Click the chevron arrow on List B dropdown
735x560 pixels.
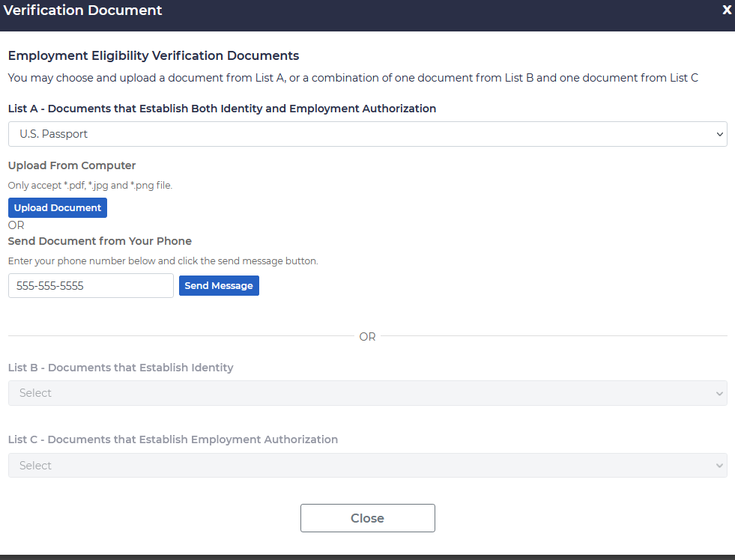(x=719, y=394)
